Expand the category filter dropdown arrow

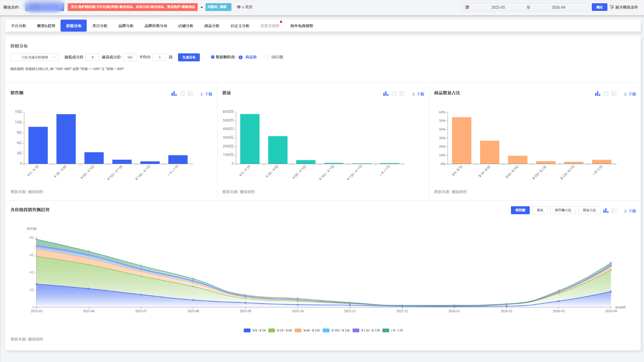tap(202, 7)
